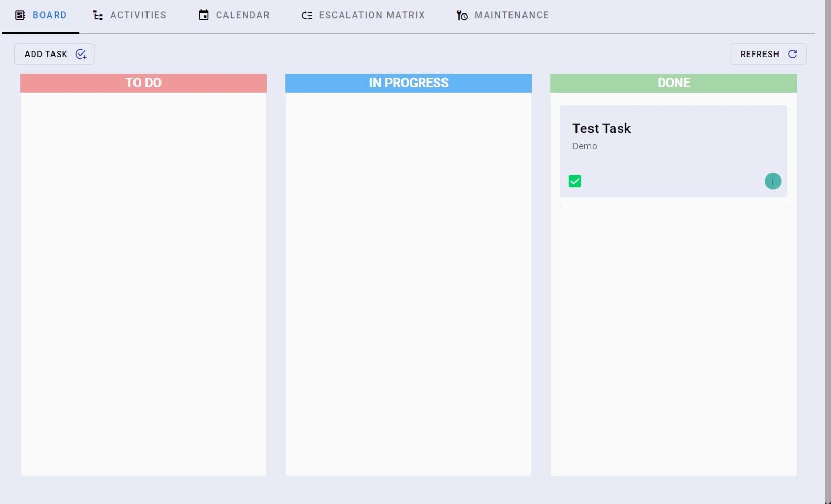This screenshot has height=504, width=831.
Task: Toggle the green checkbox on Test Task
Action: coord(574,181)
